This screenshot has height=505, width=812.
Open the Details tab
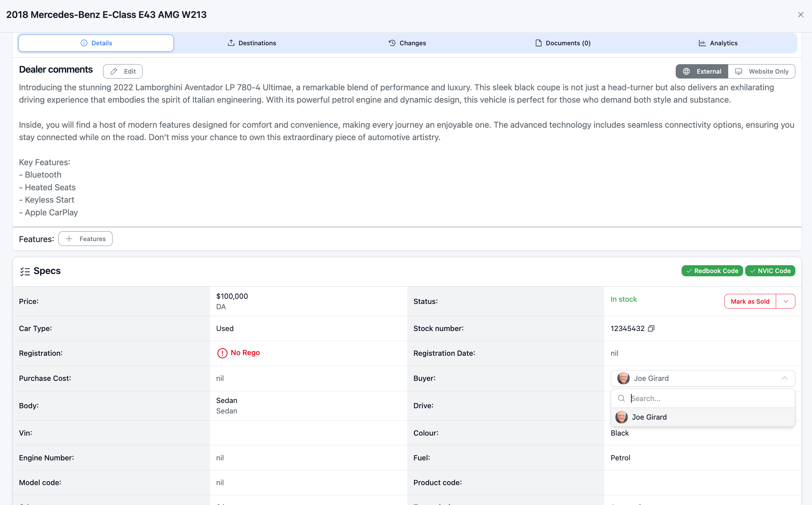[96, 43]
